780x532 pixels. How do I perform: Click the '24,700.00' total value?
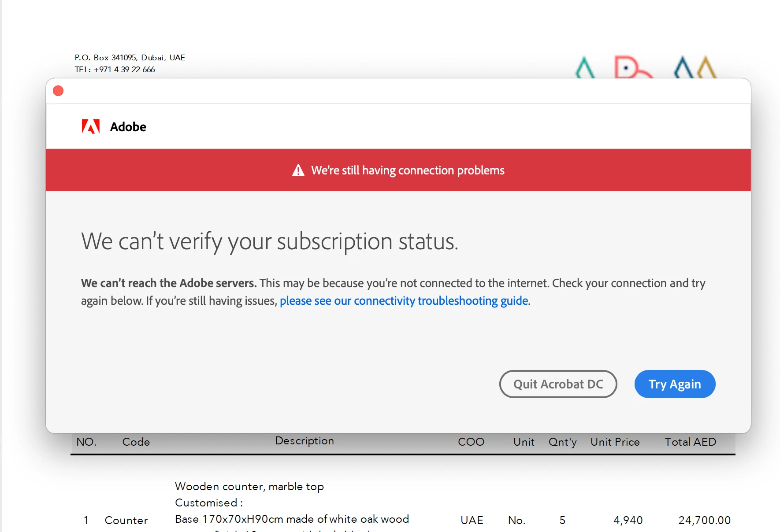coord(704,520)
